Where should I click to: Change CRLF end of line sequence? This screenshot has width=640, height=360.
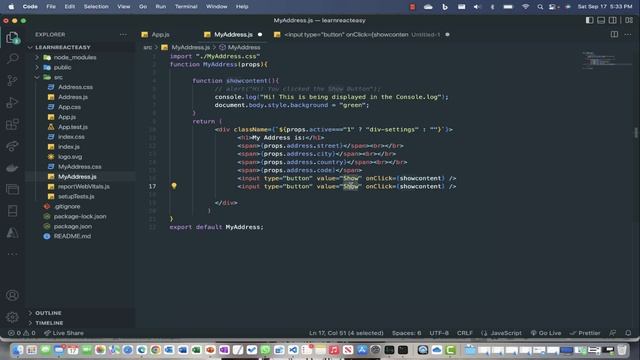[x=464, y=333]
